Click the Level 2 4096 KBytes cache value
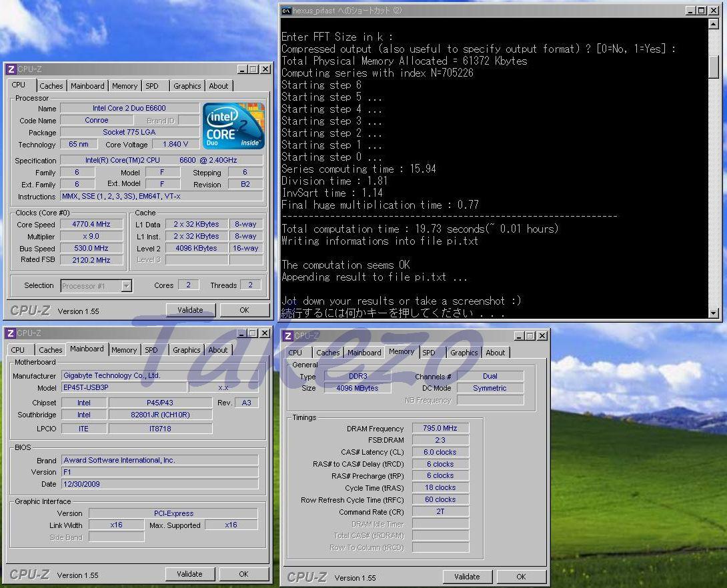The width and height of the screenshot is (727, 588). coord(197,248)
